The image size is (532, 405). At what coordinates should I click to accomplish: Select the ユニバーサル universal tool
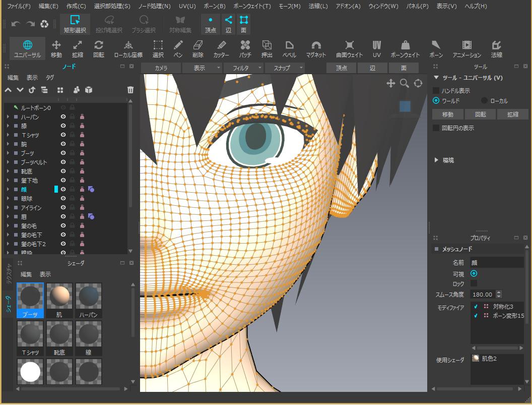click(x=28, y=48)
